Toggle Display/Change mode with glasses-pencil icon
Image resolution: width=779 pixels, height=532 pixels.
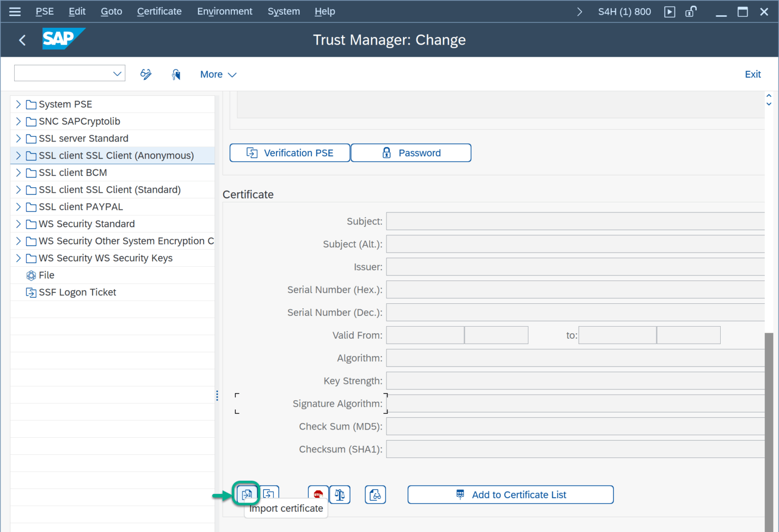click(146, 75)
